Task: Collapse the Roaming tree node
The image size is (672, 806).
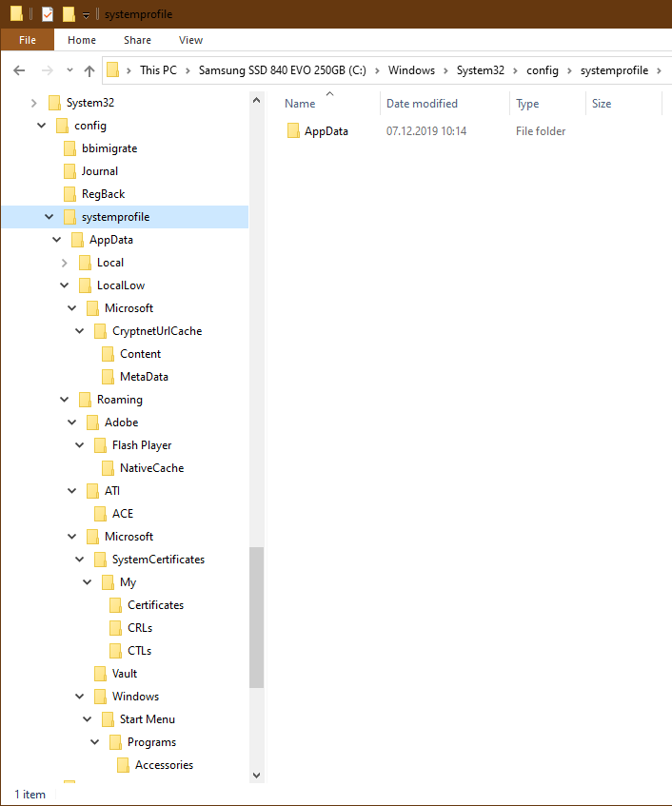Action: pyautogui.click(x=65, y=400)
